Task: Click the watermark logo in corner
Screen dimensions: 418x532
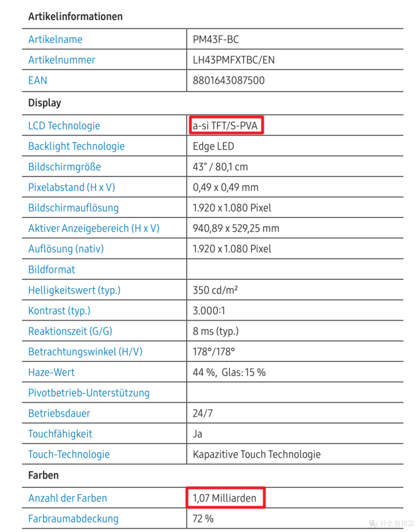Action: (x=391, y=523)
